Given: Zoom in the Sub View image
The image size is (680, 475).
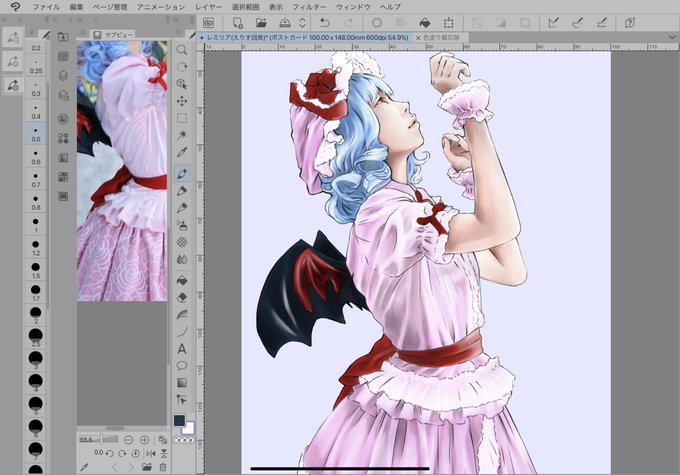Looking at the screenshot, I should coord(144,439).
